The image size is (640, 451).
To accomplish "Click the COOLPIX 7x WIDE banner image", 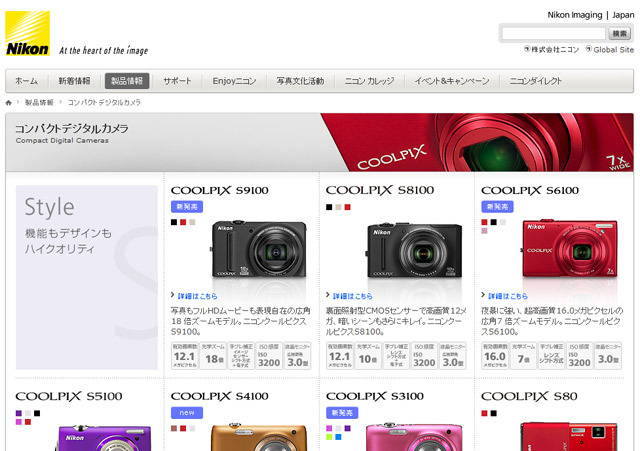I will [477, 142].
